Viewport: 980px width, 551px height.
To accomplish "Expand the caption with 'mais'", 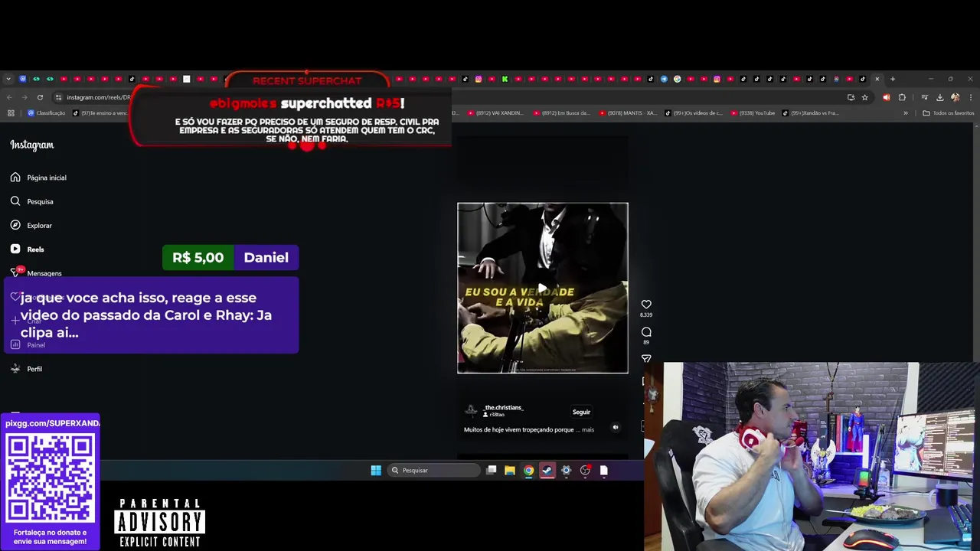I will (x=588, y=430).
